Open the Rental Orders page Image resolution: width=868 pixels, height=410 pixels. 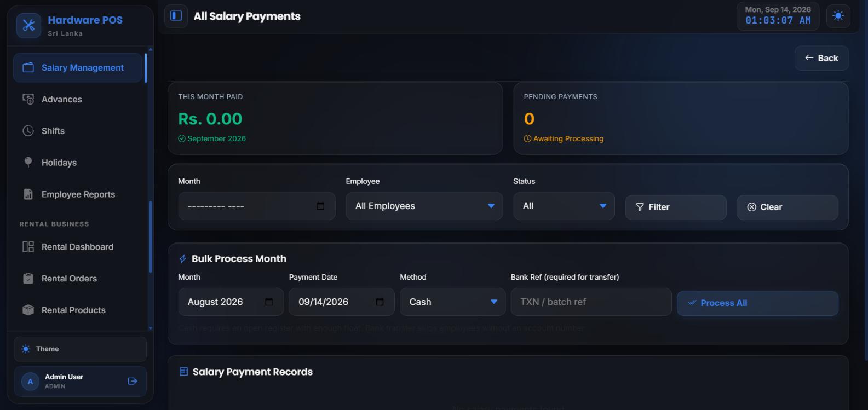[78, 279]
